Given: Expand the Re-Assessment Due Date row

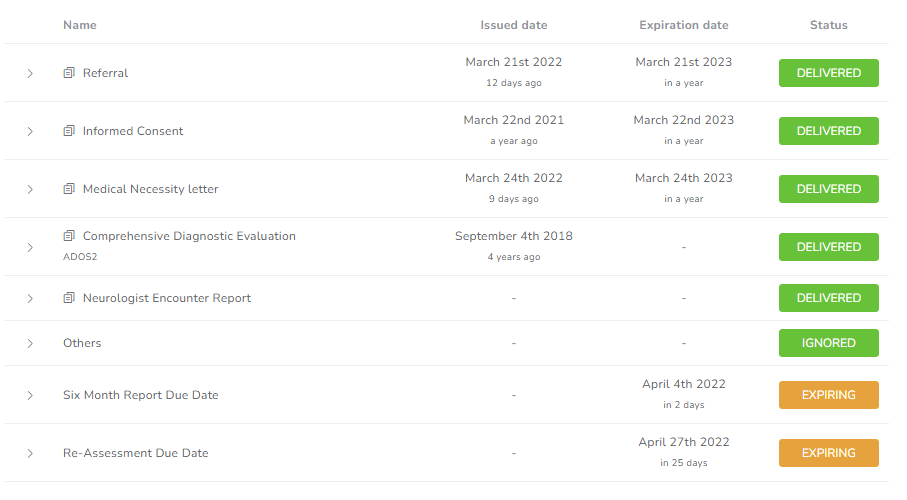Looking at the screenshot, I should (x=30, y=453).
